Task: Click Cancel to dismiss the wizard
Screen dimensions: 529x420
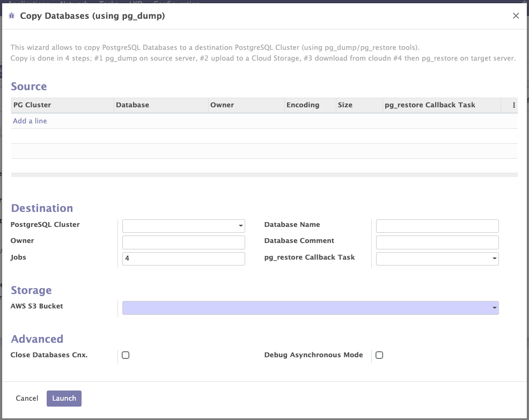Action: (27, 398)
